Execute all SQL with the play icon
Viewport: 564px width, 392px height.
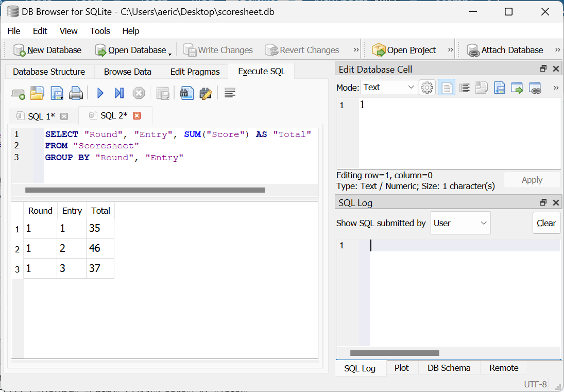(100, 93)
